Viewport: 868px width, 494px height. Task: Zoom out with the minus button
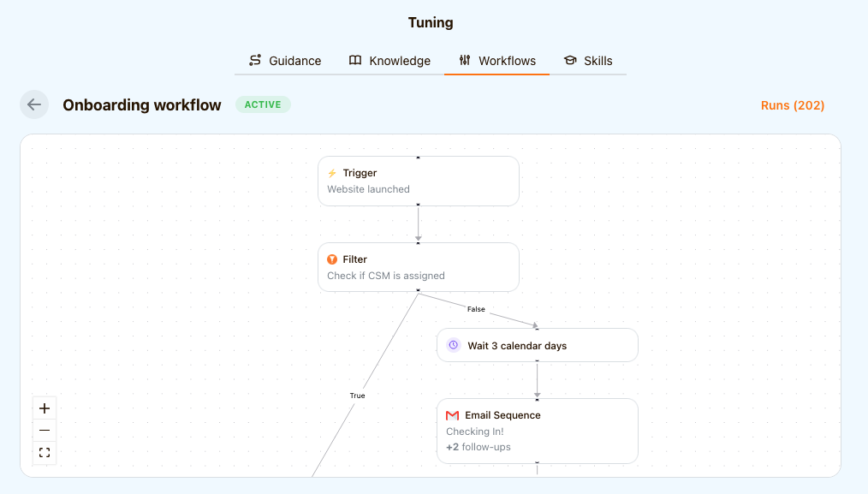tap(45, 431)
